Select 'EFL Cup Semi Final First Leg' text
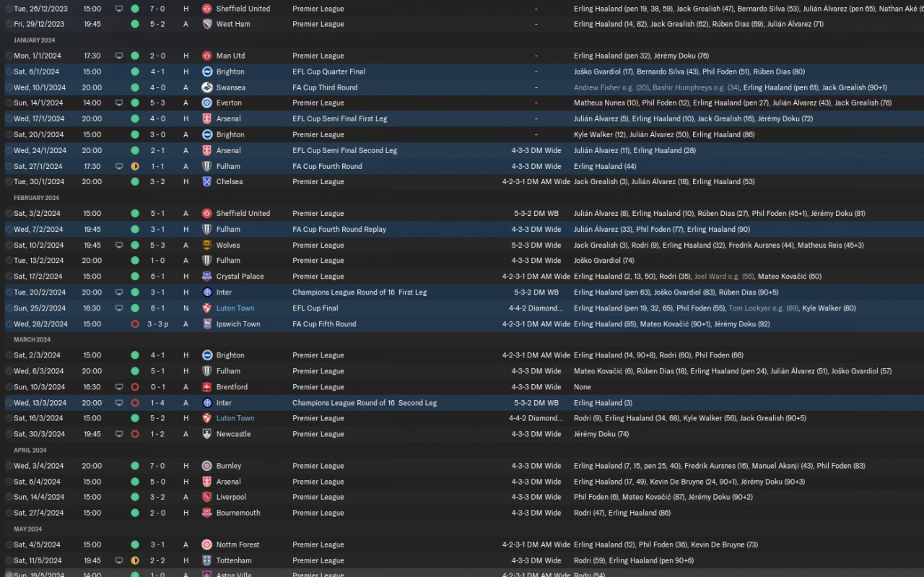Image resolution: width=924 pixels, height=577 pixels. click(x=339, y=118)
